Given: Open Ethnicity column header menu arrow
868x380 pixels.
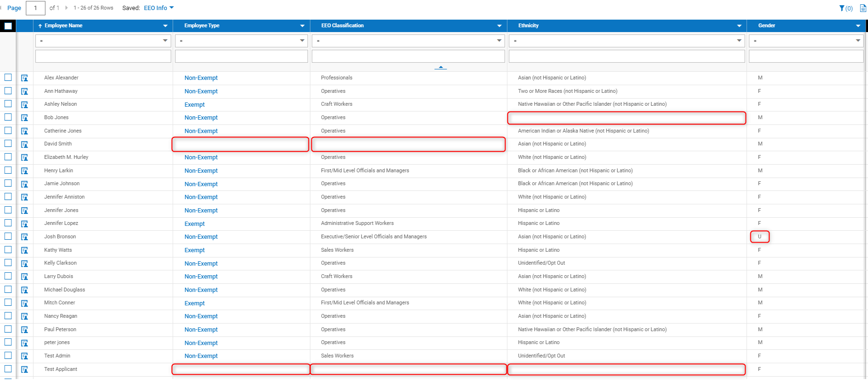Looking at the screenshot, I should [739, 26].
